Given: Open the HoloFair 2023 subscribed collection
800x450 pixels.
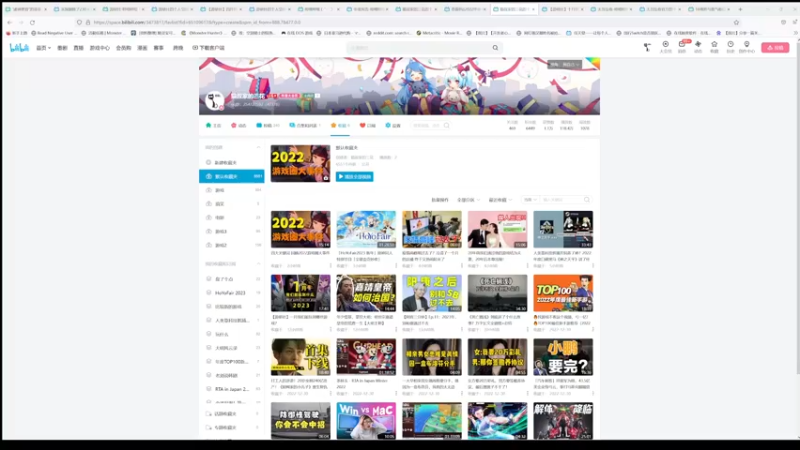Looking at the screenshot, I should pos(232,293).
